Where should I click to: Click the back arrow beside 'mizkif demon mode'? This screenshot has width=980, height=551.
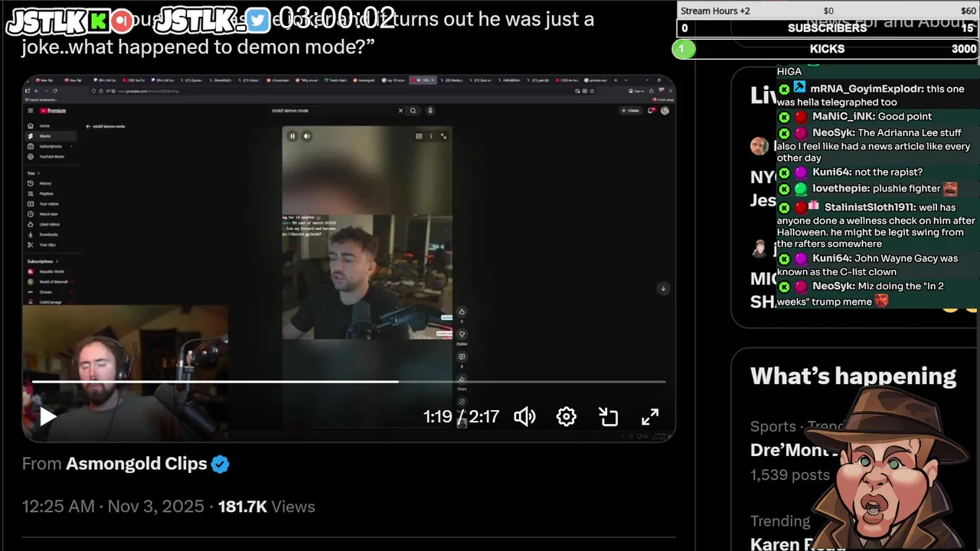tap(88, 126)
